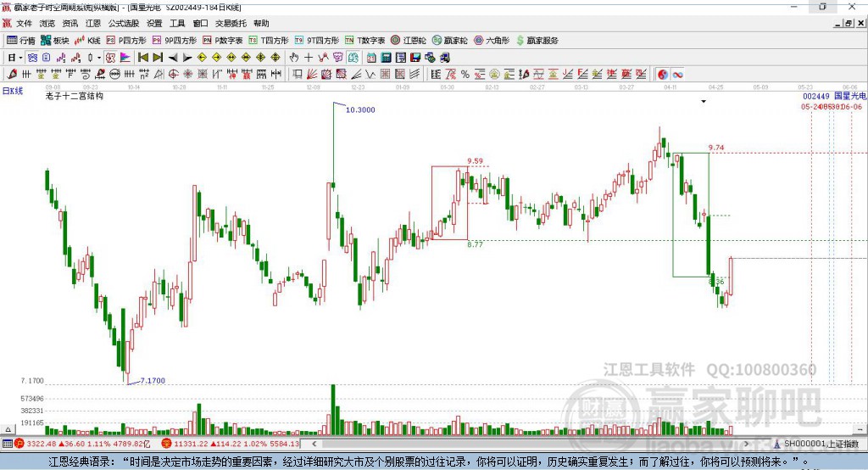
Task: Expand dropdown arrow beside candlestick style icon
Action: tap(99, 57)
